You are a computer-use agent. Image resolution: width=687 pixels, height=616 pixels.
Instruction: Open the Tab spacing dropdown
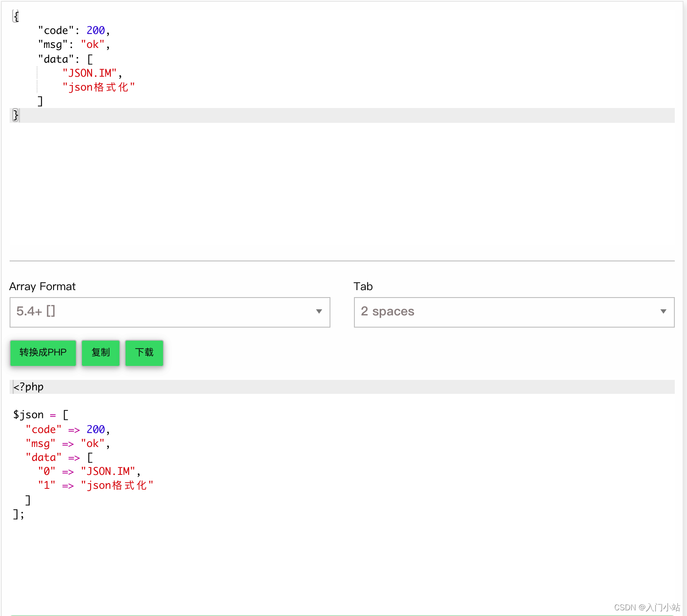pyautogui.click(x=514, y=312)
